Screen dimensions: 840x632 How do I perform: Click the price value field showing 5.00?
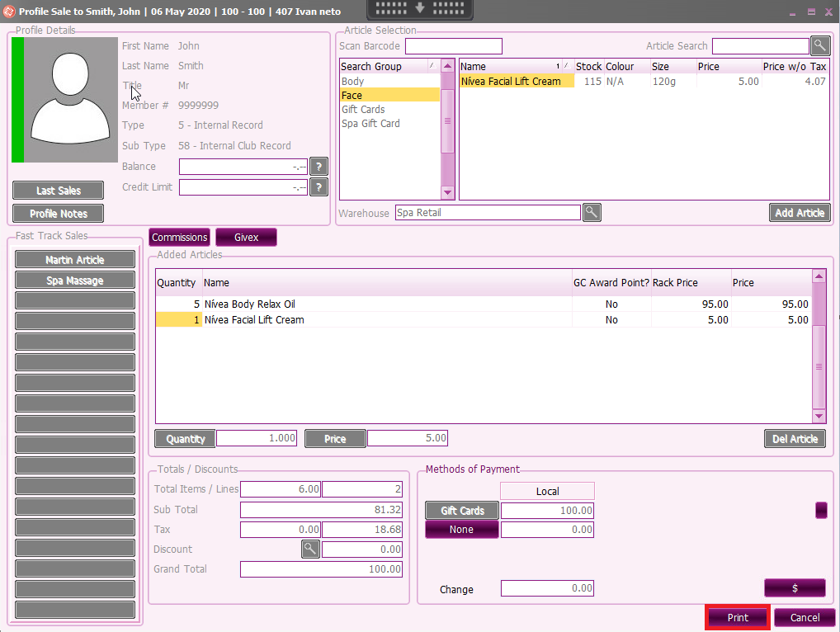[x=408, y=438]
